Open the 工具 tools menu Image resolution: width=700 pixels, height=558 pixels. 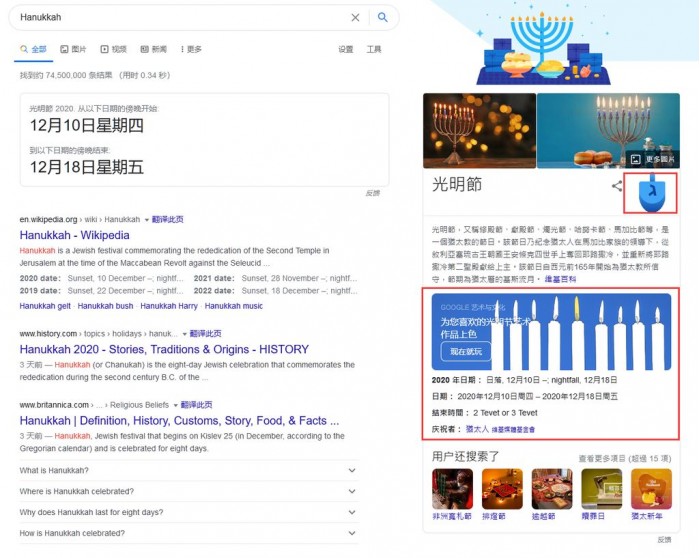tap(374, 49)
